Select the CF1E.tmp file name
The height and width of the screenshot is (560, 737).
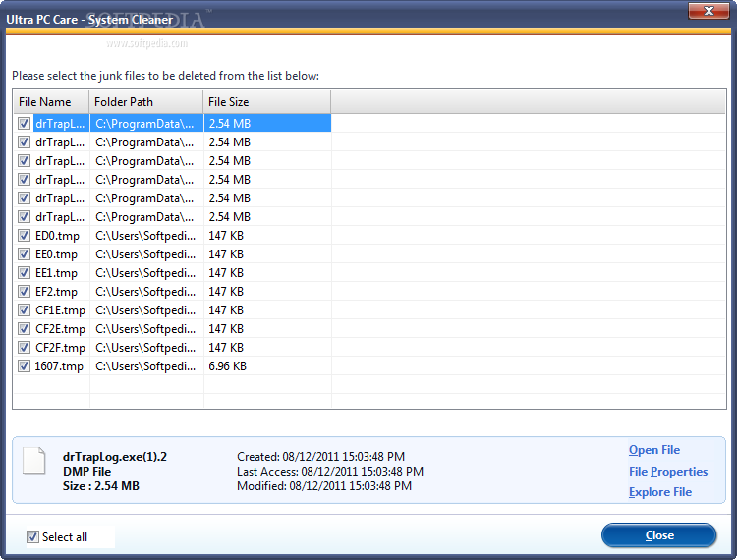point(60,310)
